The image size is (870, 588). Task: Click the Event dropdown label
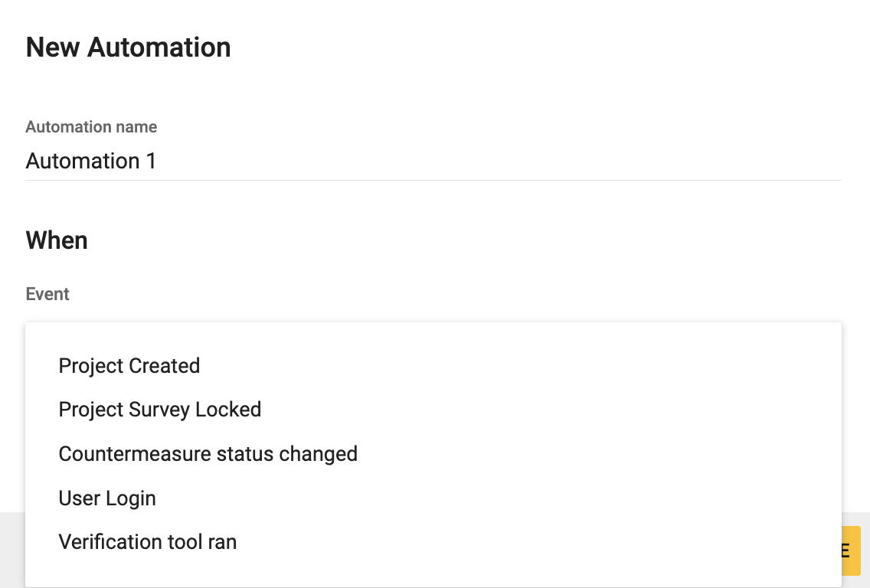pyautogui.click(x=47, y=294)
